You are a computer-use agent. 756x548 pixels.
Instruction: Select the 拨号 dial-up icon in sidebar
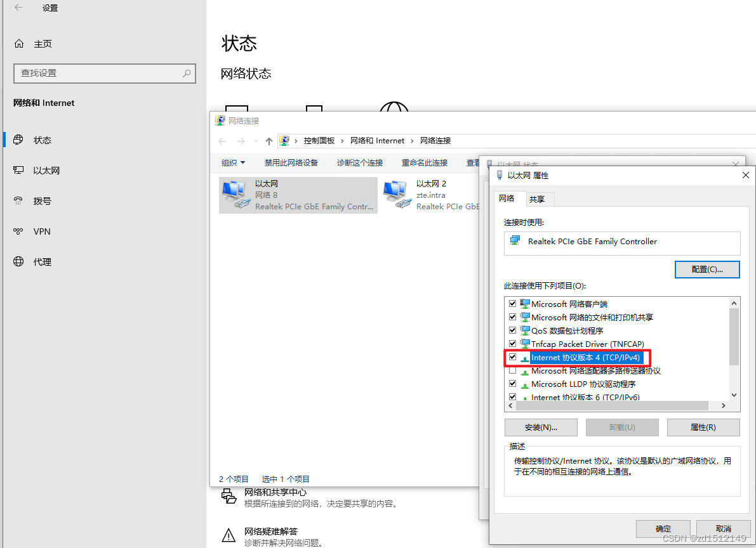18,201
